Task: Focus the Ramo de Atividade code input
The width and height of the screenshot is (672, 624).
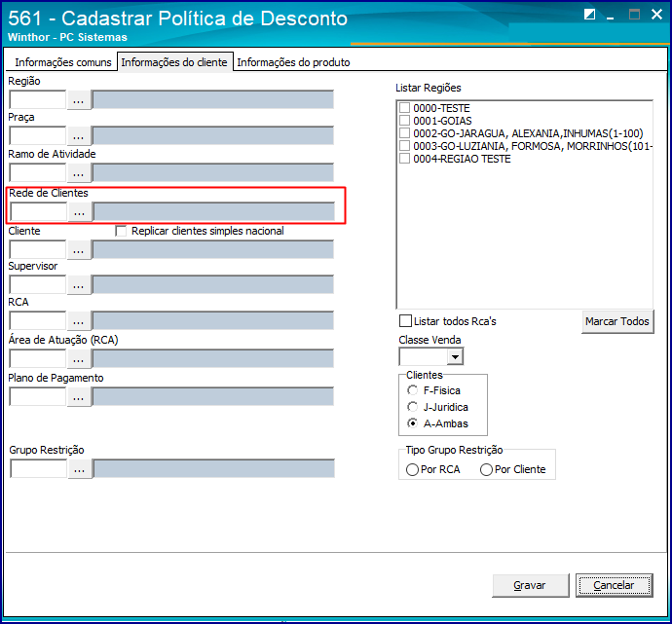Action: [38, 172]
